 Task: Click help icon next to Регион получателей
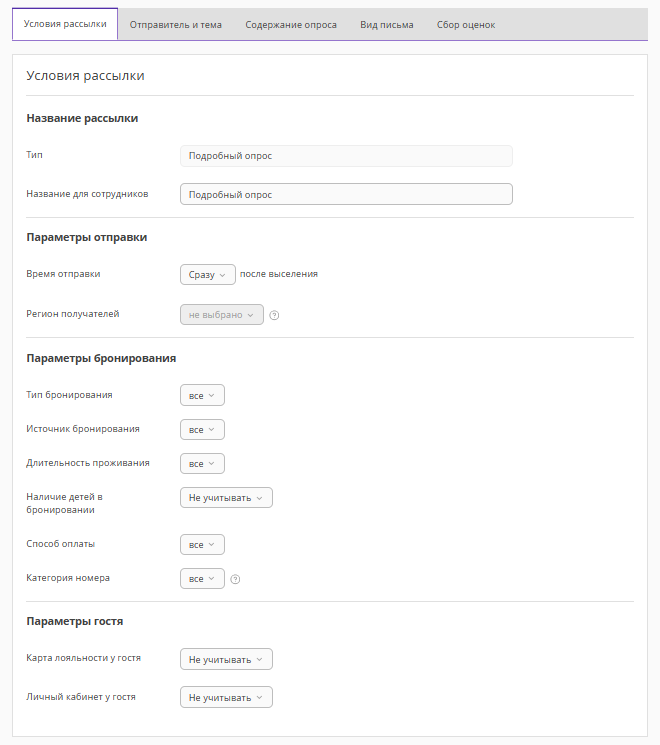[274, 315]
